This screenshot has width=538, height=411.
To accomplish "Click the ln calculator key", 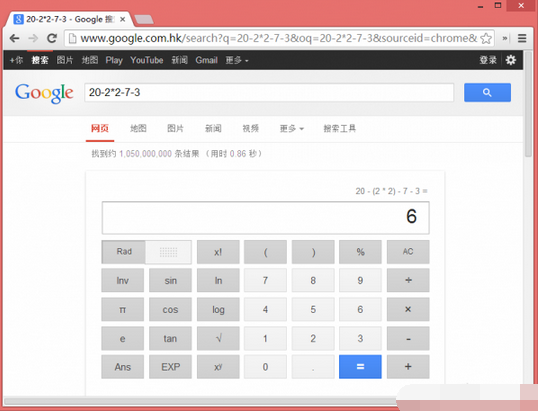I will pyautogui.click(x=218, y=281).
